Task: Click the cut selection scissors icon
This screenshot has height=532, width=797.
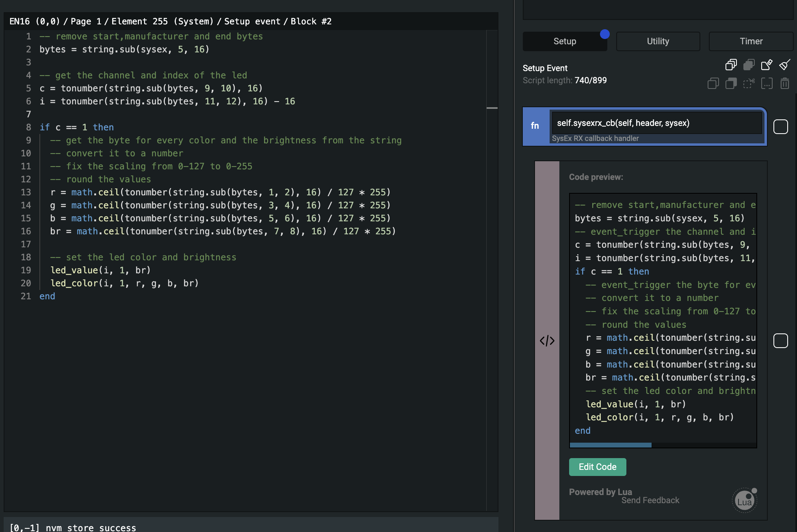Action: [749, 84]
